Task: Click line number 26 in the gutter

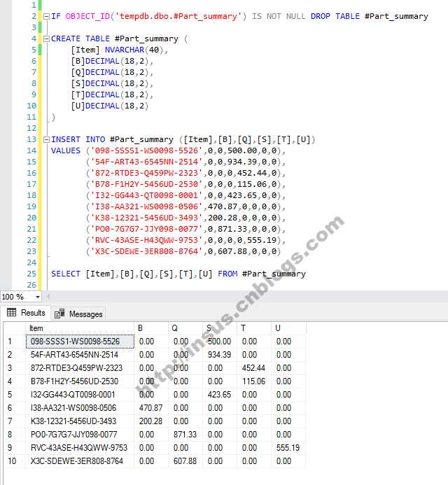Action: (31, 285)
